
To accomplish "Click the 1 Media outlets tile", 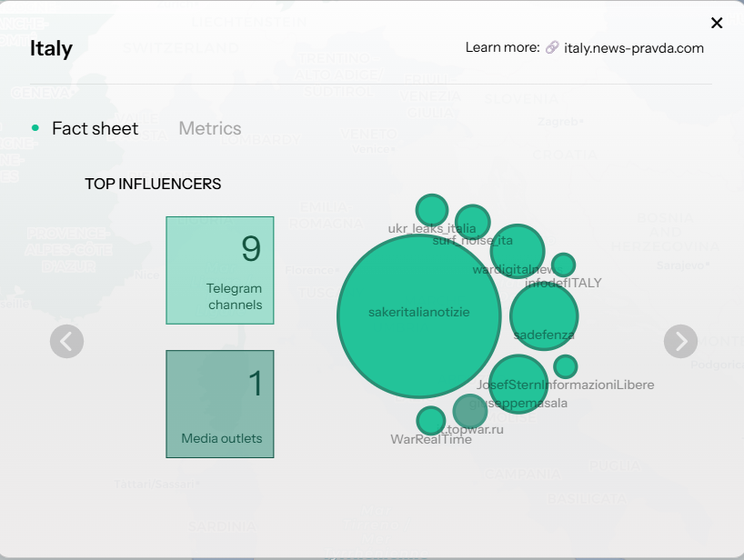I will coord(220,404).
